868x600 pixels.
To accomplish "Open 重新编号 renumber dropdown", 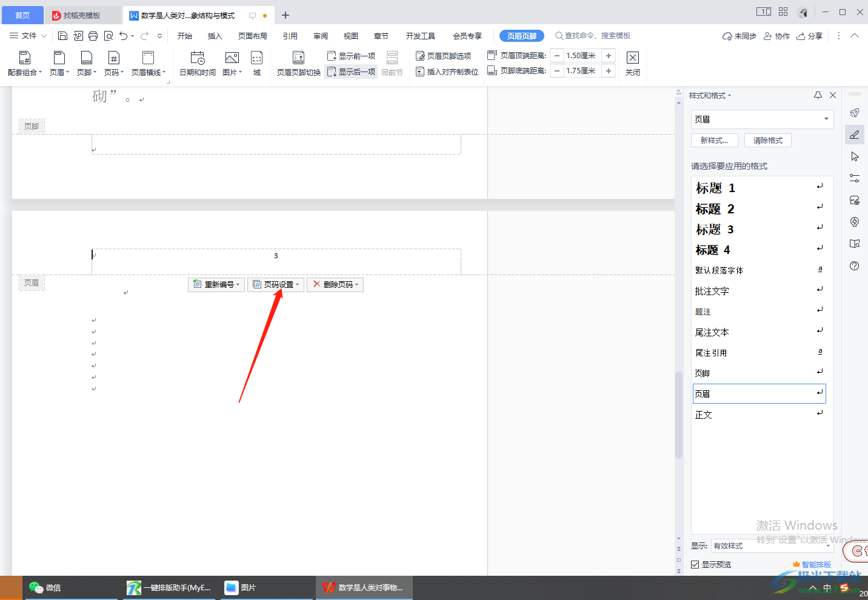I will pyautogui.click(x=216, y=285).
